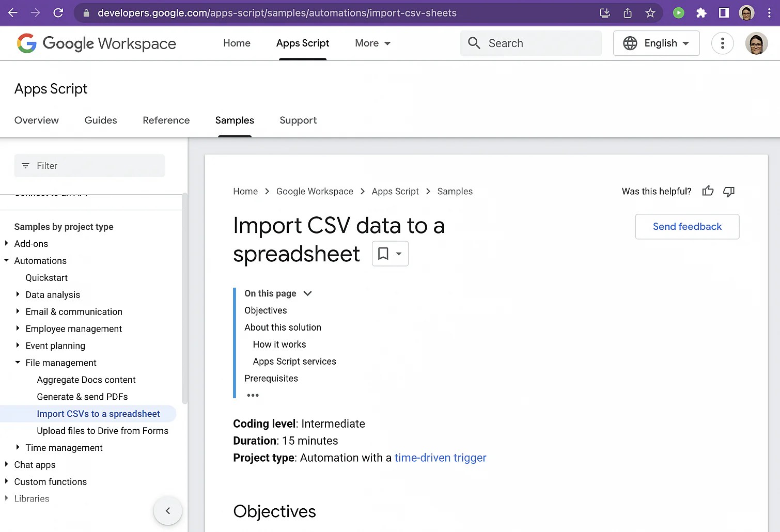Collapse the On this page section

308,293
